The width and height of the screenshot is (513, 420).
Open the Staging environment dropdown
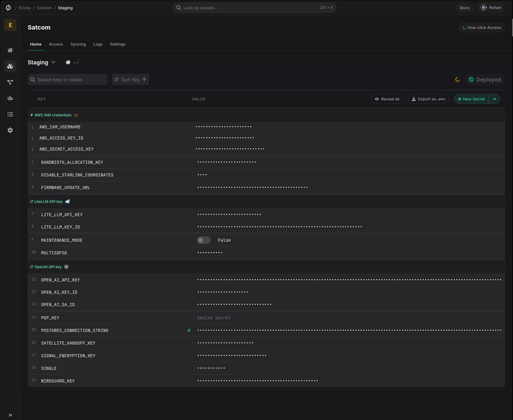pyautogui.click(x=42, y=63)
